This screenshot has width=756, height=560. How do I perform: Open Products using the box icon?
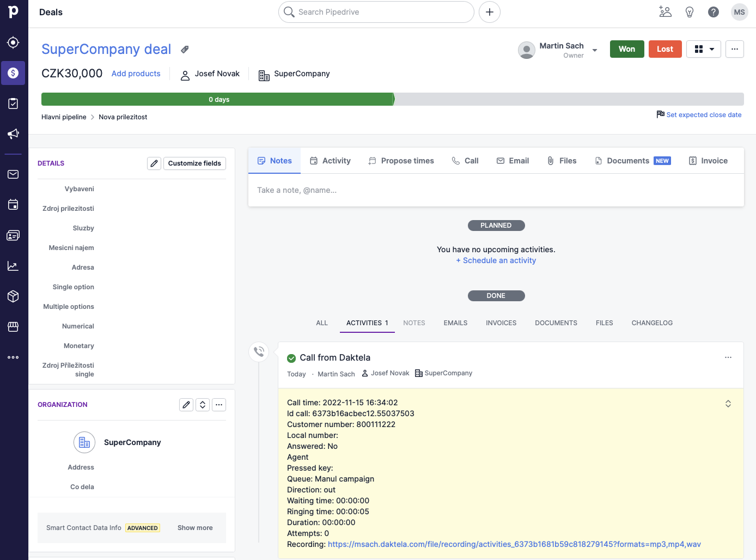pos(13,296)
